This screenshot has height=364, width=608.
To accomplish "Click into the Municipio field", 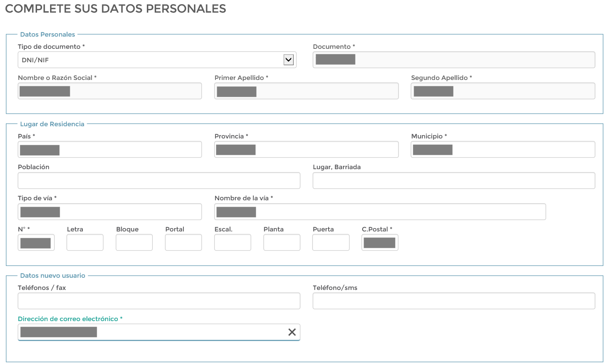I will pos(503,149).
